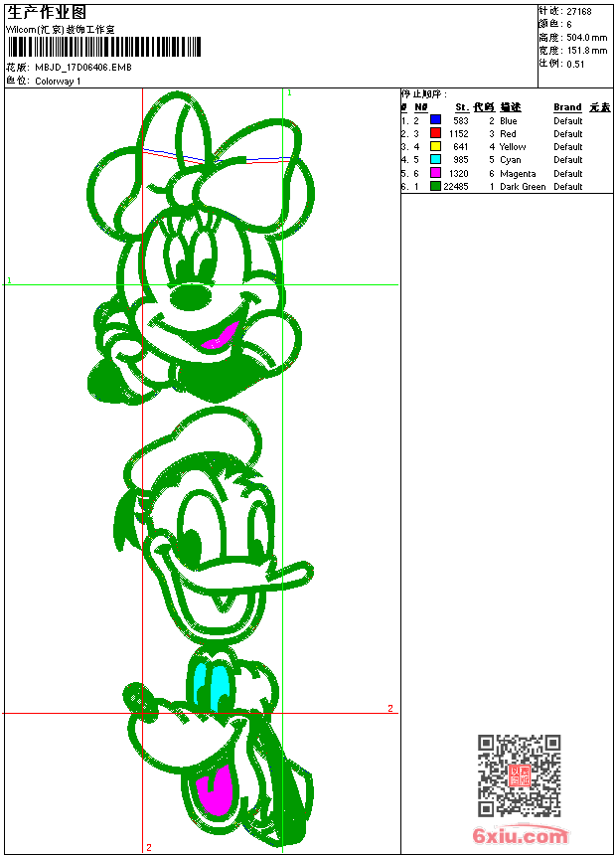This screenshot has height=855, width=616.
Task: Click the 'Brand' column header
Action: pos(567,107)
